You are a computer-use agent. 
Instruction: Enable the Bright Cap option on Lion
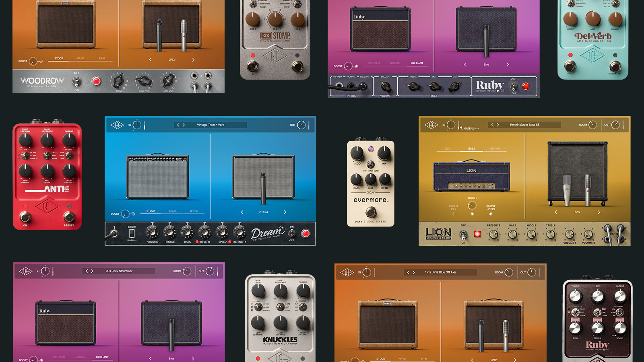click(x=454, y=214)
